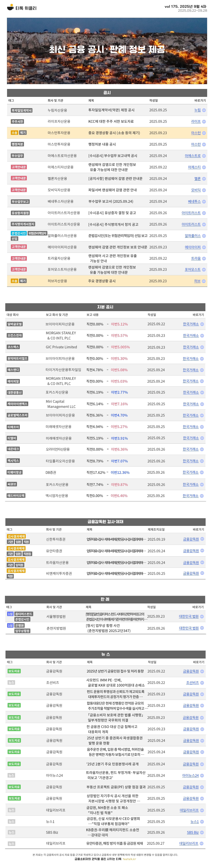Click the link icon beside 베네투스
Image resolution: width=211 pixels, height=868 pixels.
(x=204, y=202)
